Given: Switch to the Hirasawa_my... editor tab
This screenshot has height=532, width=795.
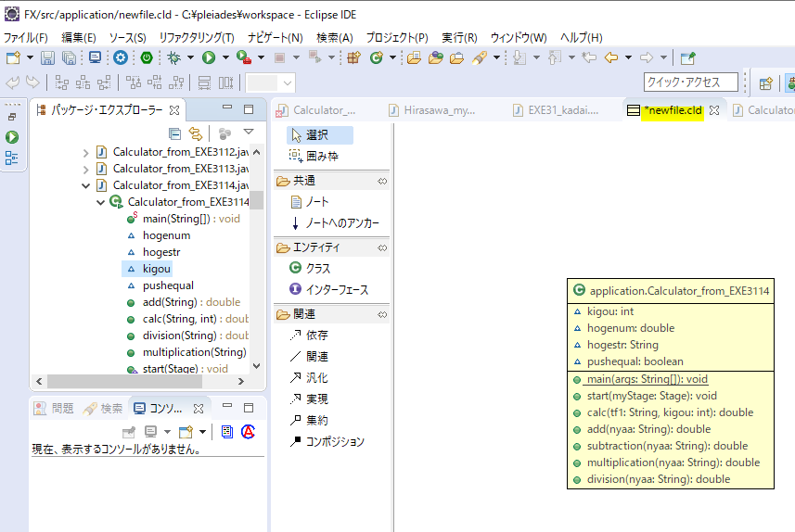Looking at the screenshot, I should (x=432, y=110).
